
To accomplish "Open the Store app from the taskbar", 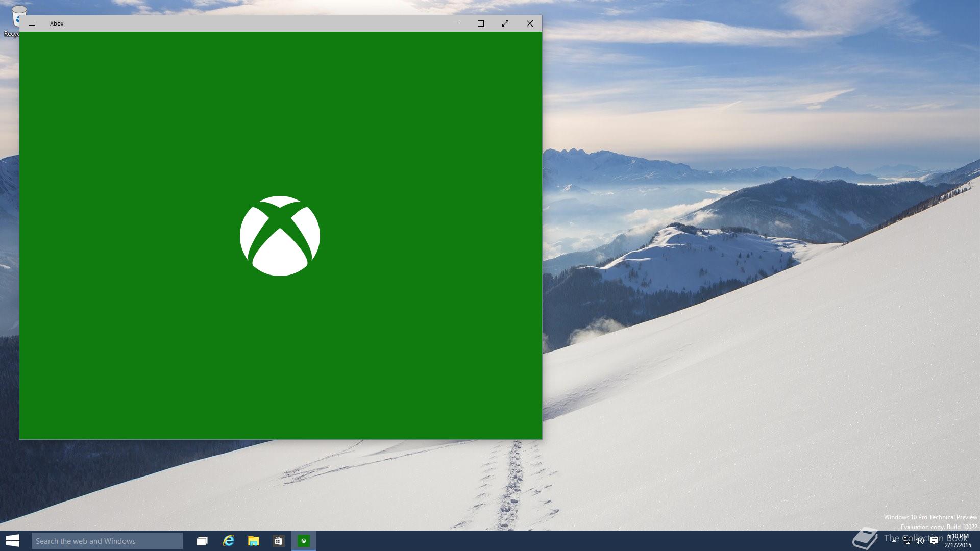I will [x=278, y=541].
